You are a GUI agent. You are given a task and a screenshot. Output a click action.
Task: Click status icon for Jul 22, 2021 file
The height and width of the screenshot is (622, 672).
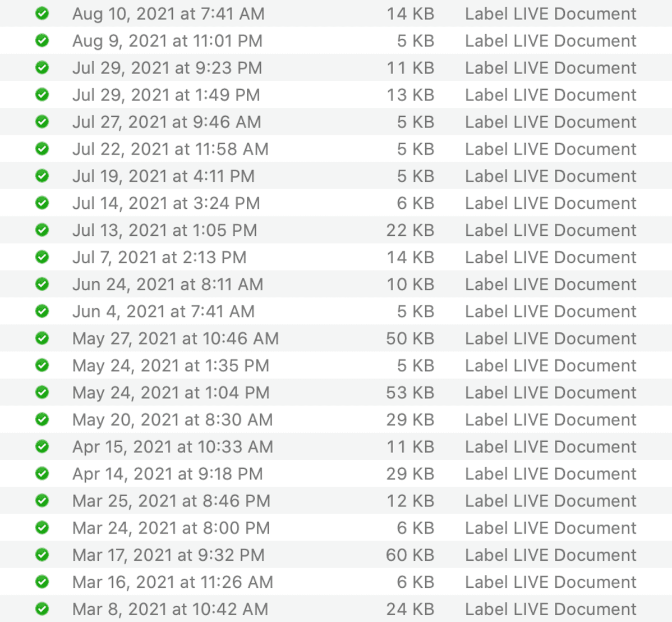42,149
